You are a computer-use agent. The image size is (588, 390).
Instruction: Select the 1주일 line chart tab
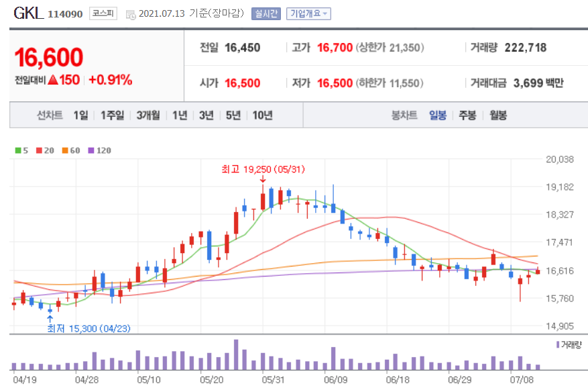point(112,115)
